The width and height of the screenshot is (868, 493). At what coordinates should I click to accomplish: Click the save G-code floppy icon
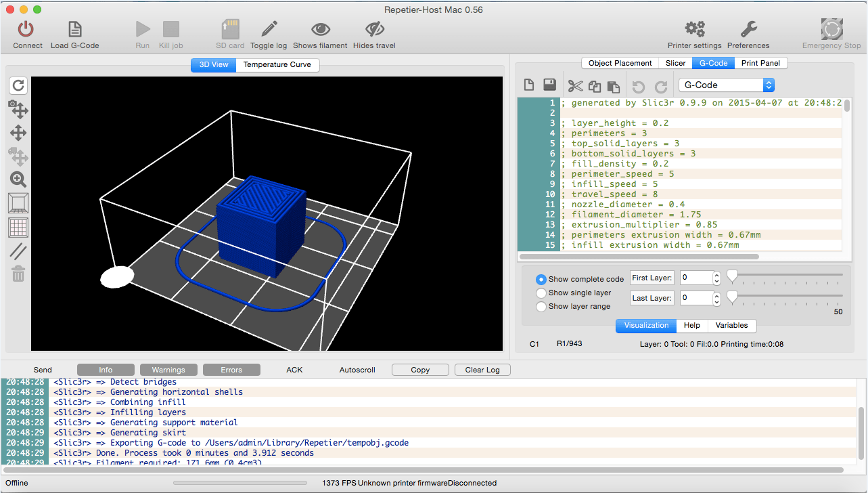tap(549, 85)
